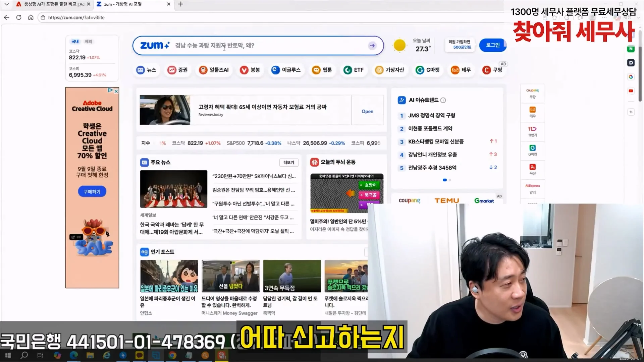The width and height of the screenshot is (644, 362).
Task: Open the 봉봉 shortcut
Action: point(250,70)
